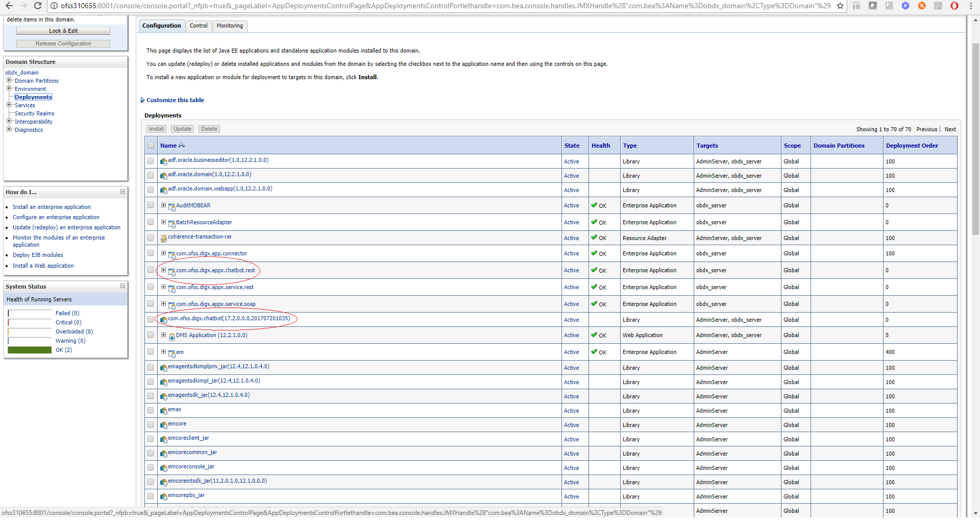980x521 pixels.
Task: Click the library icon beside com.ofss.digx.chatbot
Action: pos(164,320)
